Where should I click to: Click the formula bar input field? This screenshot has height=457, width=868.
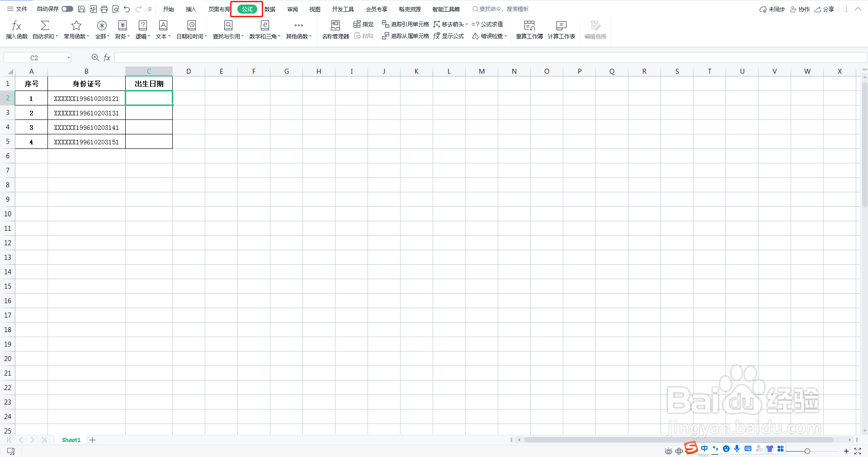coord(491,57)
